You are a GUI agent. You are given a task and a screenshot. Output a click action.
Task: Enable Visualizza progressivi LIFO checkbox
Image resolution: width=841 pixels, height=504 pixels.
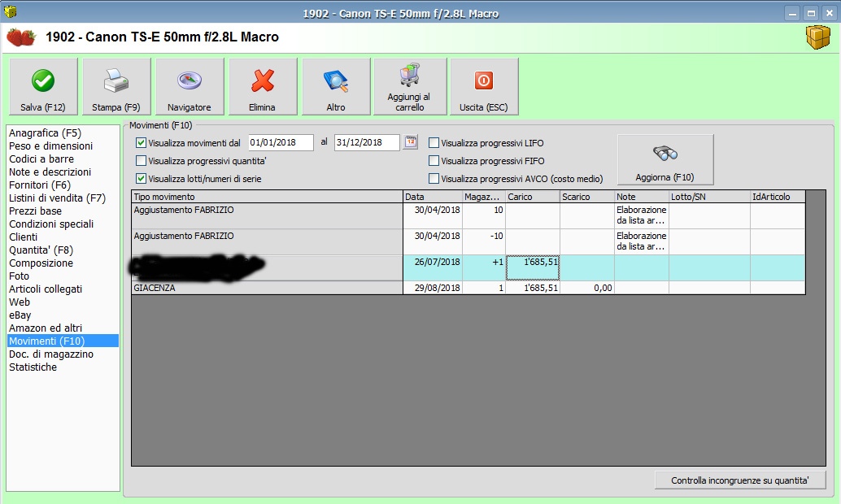(x=434, y=143)
